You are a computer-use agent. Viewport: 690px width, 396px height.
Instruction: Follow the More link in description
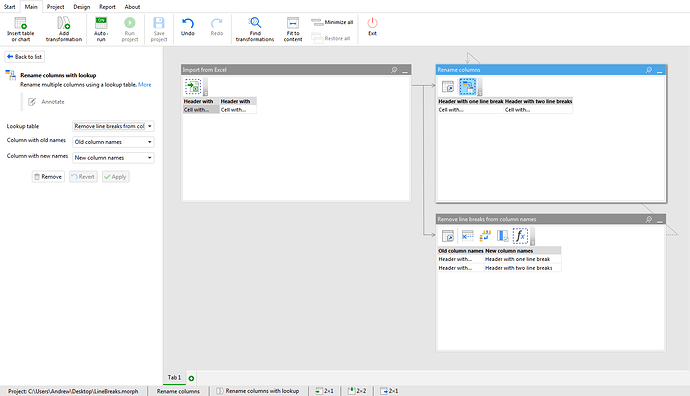144,84
